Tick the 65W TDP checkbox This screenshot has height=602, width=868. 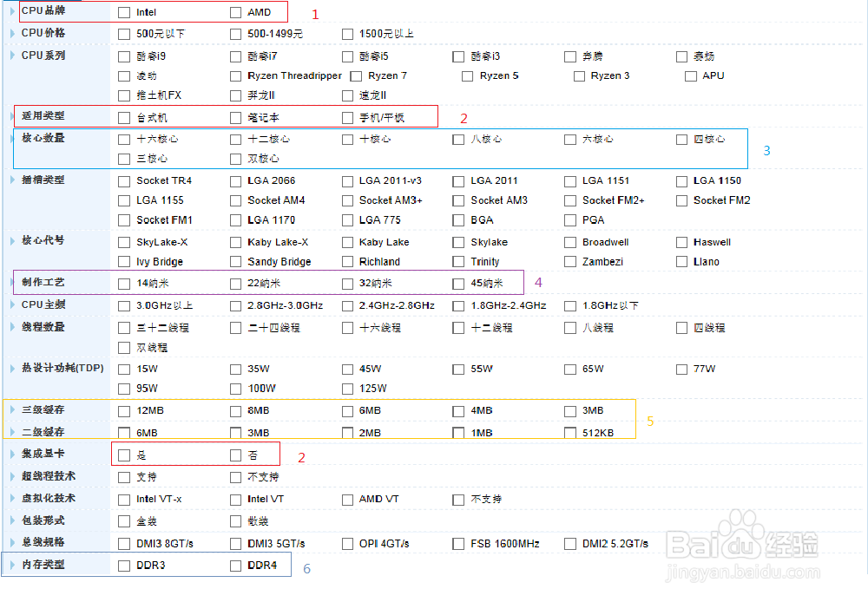[570, 369]
